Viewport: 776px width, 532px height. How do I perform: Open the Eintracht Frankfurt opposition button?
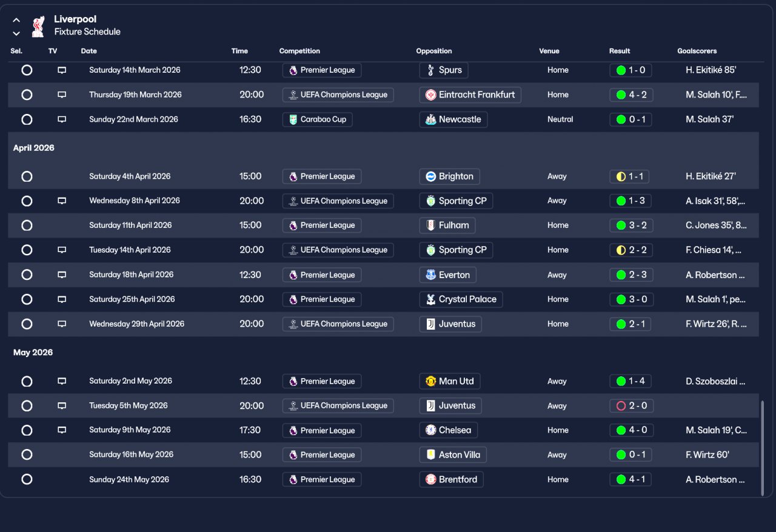click(x=470, y=95)
